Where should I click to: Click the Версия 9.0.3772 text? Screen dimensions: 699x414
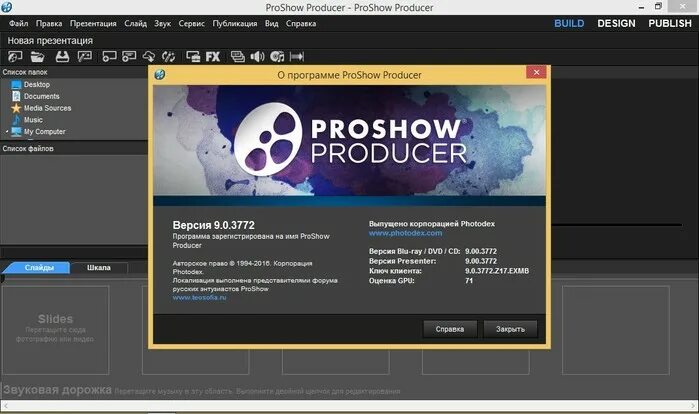click(214, 225)
